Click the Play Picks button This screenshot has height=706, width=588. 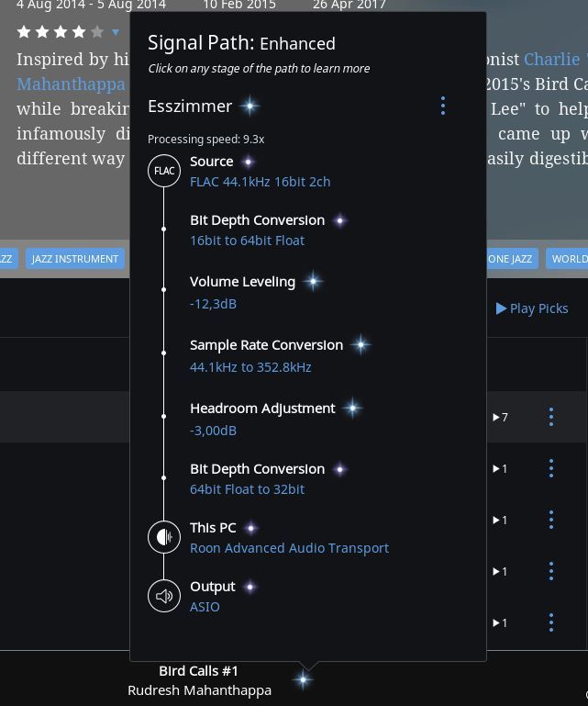532,308
